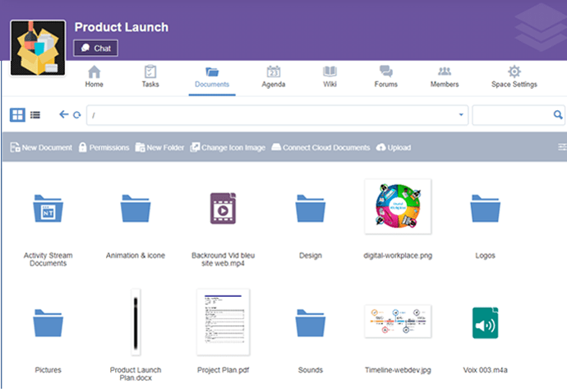Open the Wiki tab
The height and width of the screenshot is (392, 567).
pos(330,76)
